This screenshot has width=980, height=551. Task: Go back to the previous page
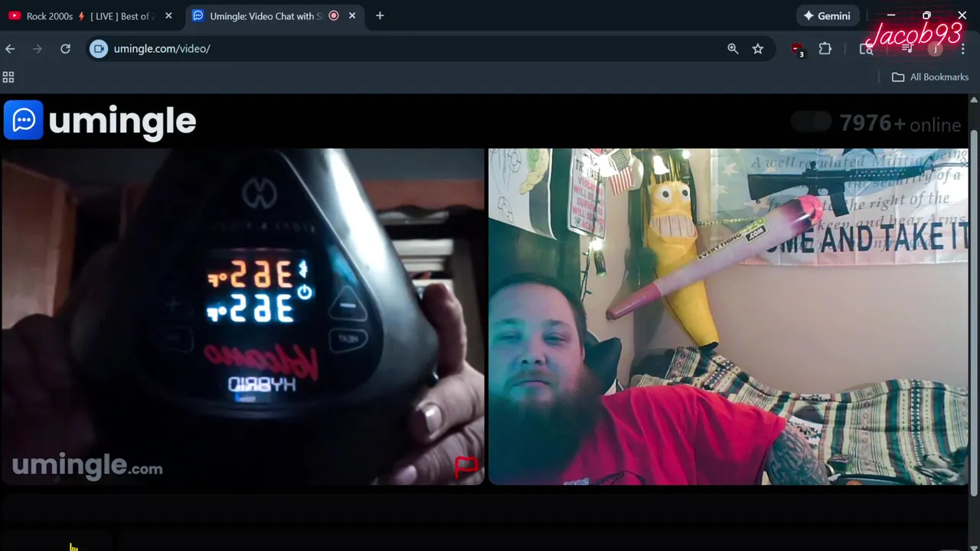coord(10,48)
